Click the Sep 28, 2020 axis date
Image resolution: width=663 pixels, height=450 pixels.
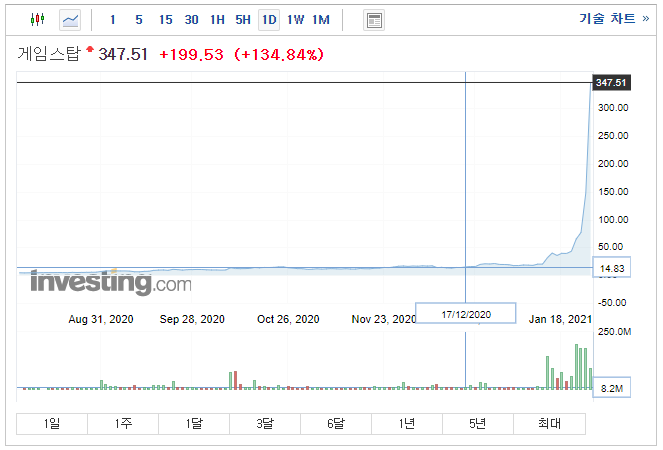point(192,319)
